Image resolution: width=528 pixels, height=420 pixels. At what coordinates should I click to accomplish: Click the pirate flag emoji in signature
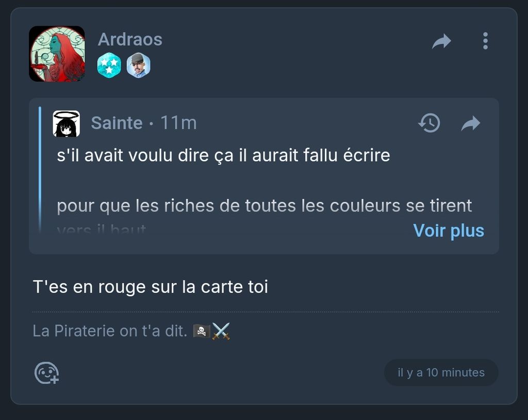(x=202, y=331)
